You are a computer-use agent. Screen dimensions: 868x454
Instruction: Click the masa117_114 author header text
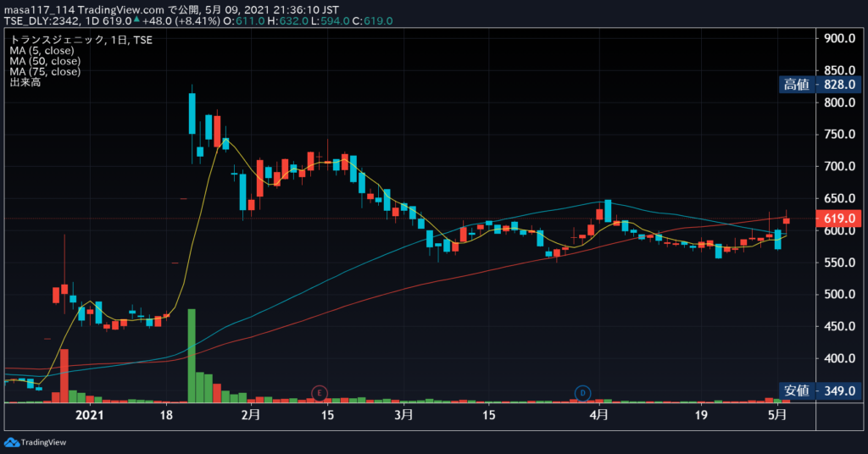pos(39,10)
